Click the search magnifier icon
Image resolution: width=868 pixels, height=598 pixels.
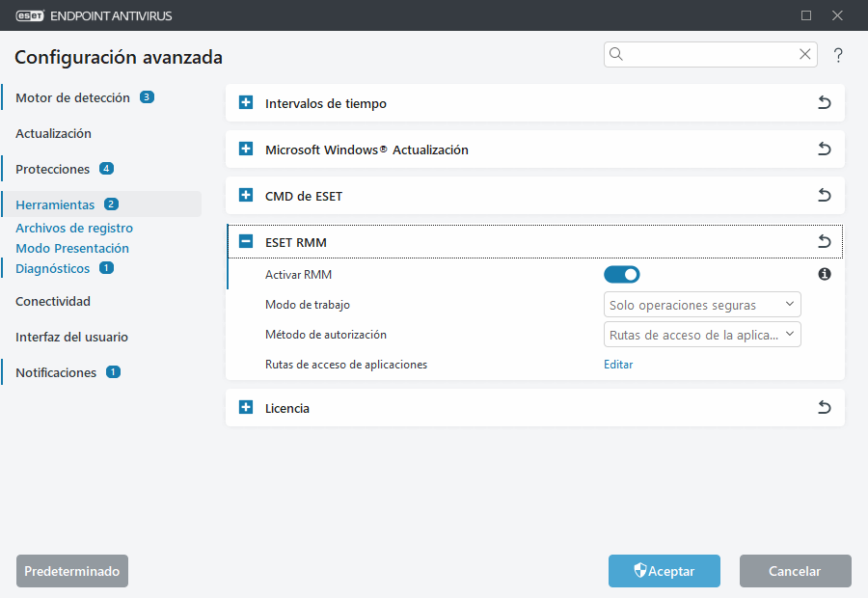[616, 54]
